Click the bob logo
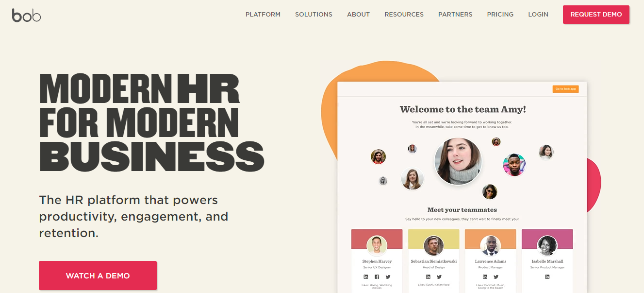644x293 pixels. pyautogui.click(x=26, y=15)
